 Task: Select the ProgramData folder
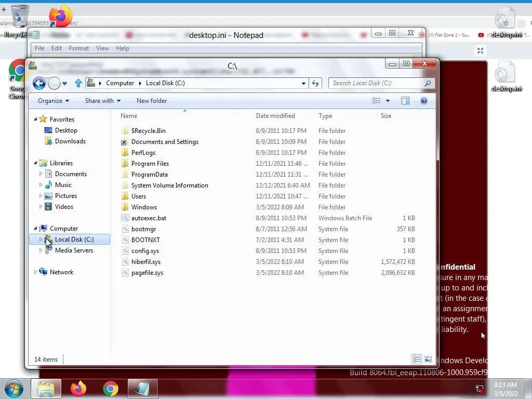click(x=149, y=175)
